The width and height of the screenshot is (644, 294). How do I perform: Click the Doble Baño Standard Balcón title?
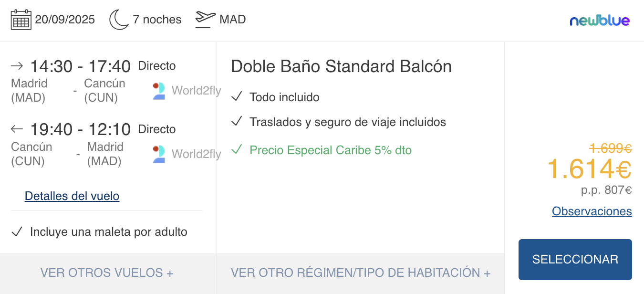[341, 67]
